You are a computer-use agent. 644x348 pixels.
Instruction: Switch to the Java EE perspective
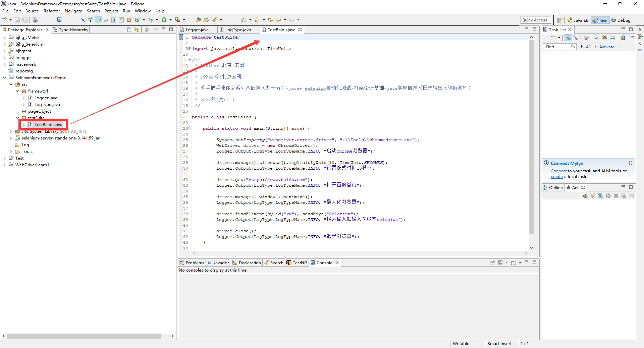click(578, 20)
